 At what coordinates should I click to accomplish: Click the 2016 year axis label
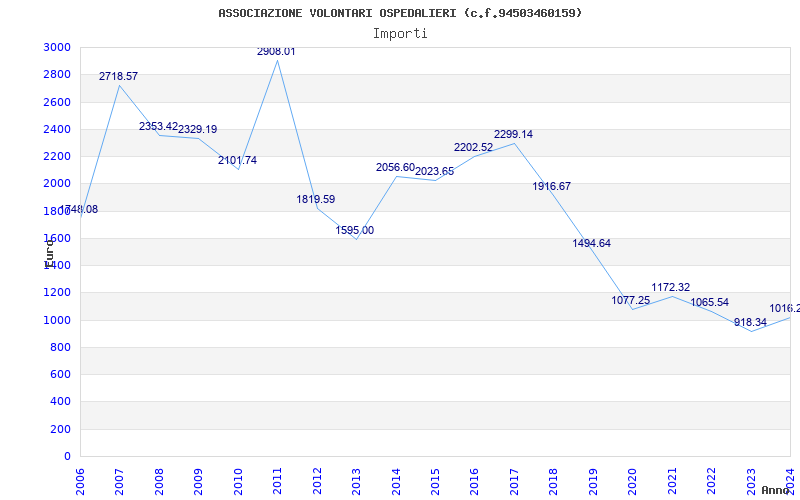[x=474, y=482]
